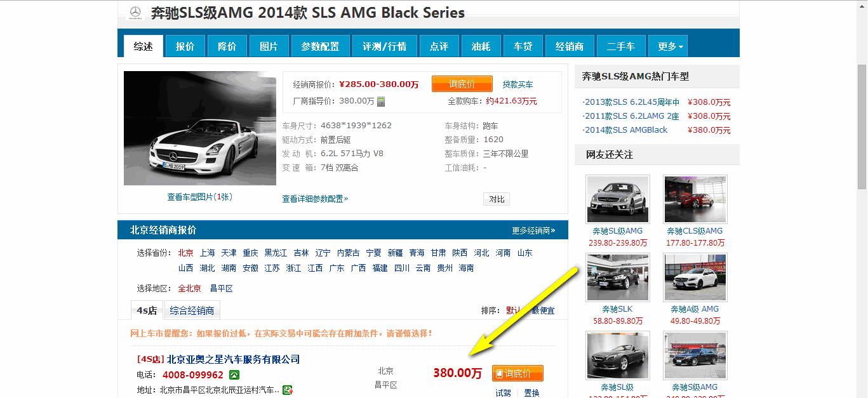Viewport: 868px width, 398px height.
Task: Open the 奔驰CLS级AMG thumbnail
Action: [x=695, y=199]
